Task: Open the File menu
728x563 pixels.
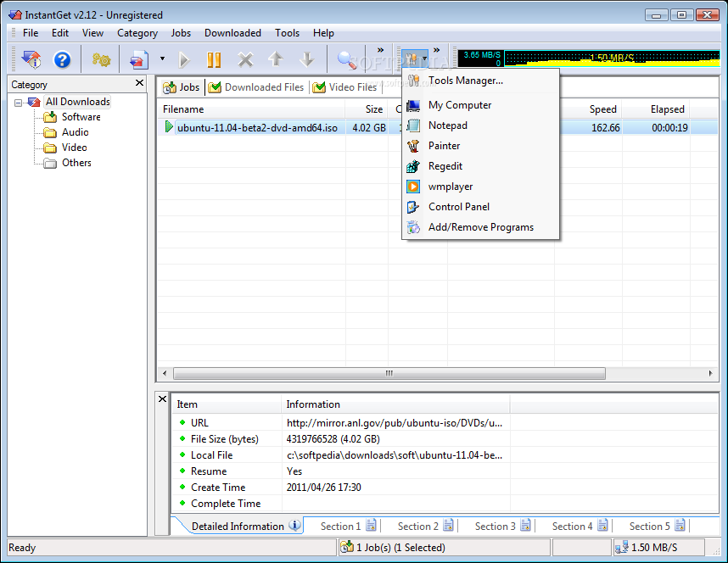Action: (x=31, y=33)
